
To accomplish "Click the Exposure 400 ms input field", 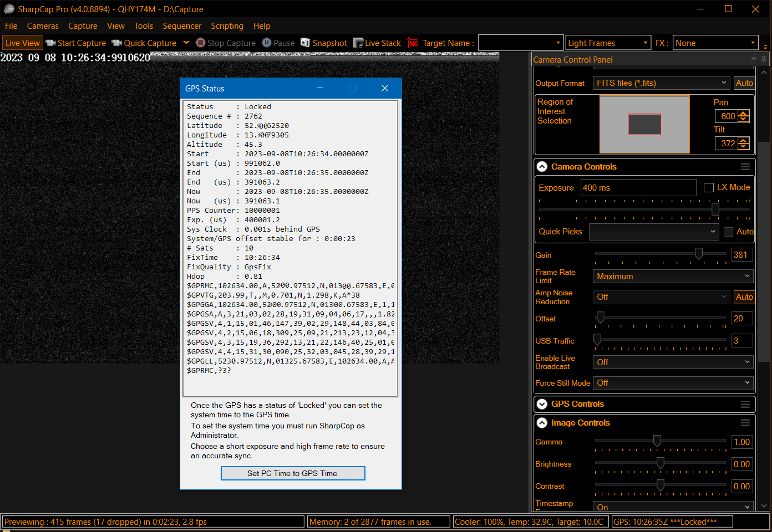I will 638,188.
